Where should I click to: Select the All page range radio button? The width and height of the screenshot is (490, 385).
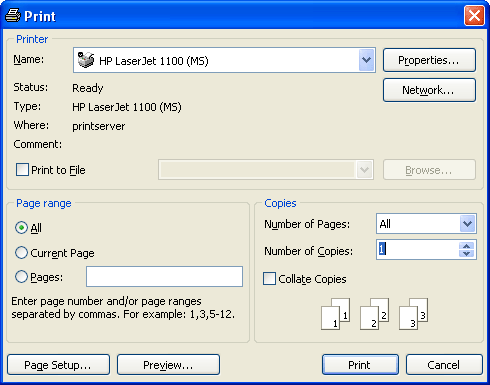tap(21, 228)
